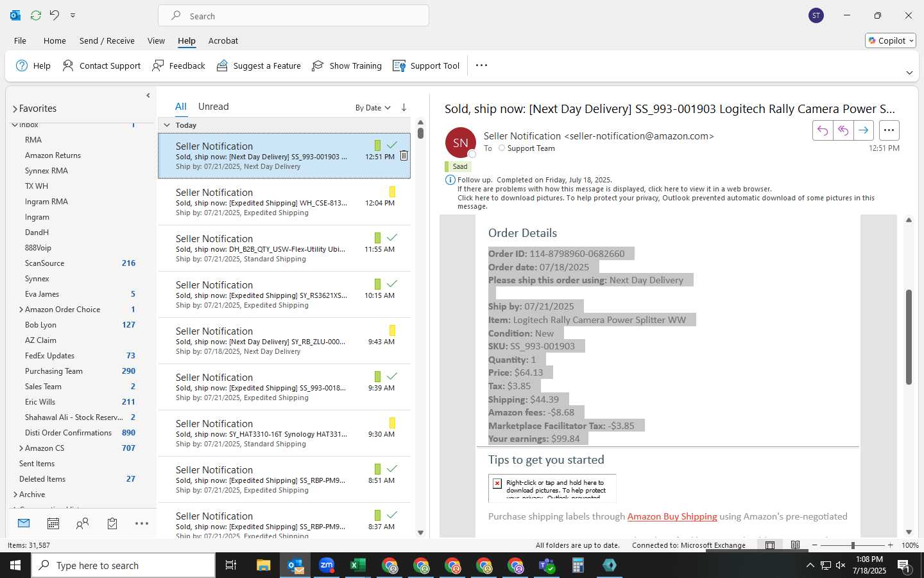Expand the Archive folder
Screen dimensions: 924x578
[x=15, y=495]
